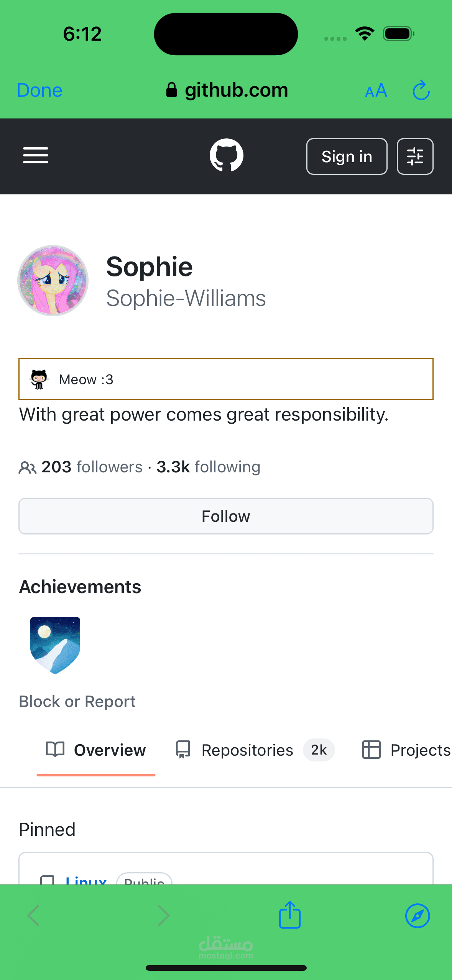
Task: Tap the share icon in Safari toolbar
Action: click(x=290, y=915)
